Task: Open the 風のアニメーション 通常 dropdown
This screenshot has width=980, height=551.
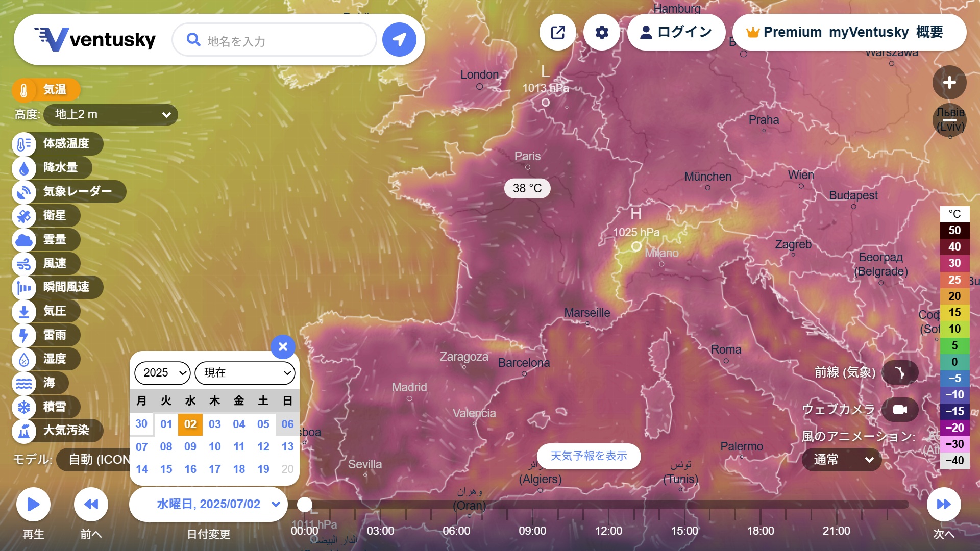Action: point(842,460)
